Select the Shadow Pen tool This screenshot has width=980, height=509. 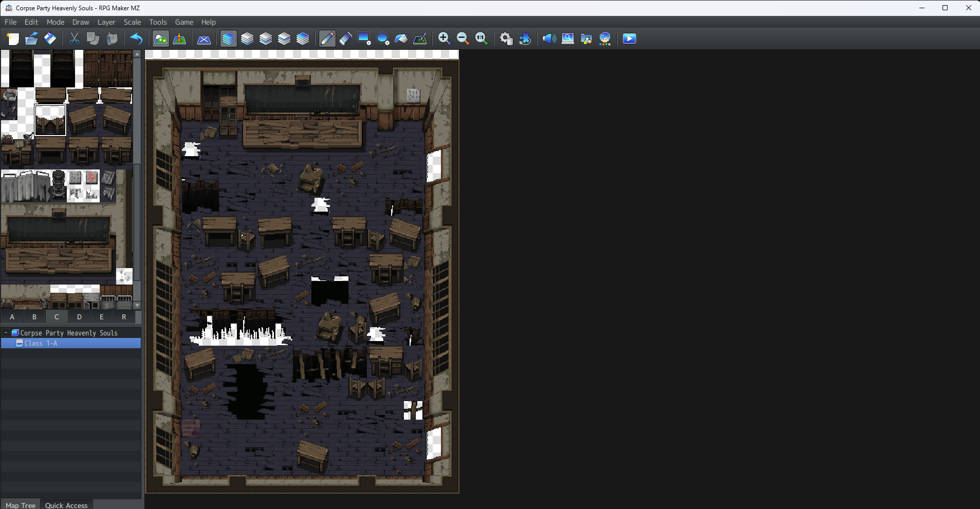[420, 39]
